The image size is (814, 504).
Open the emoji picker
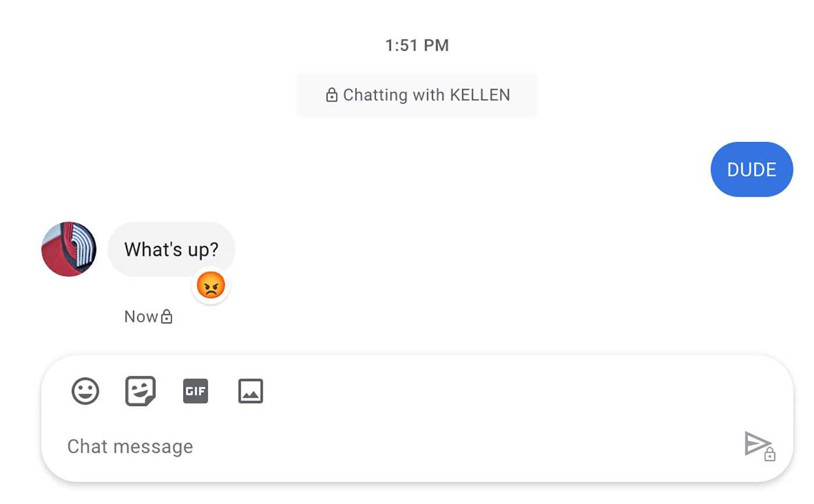85,391
